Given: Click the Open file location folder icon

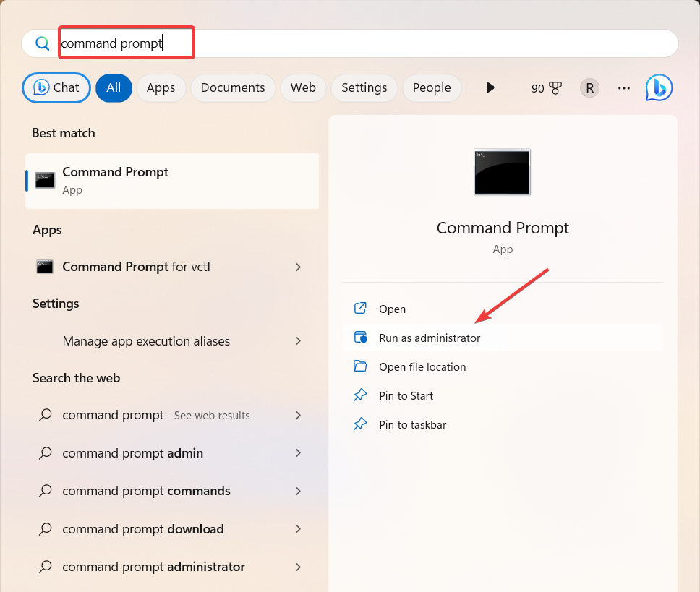Looking at the screenshot, I should click(x=360, y=366).
